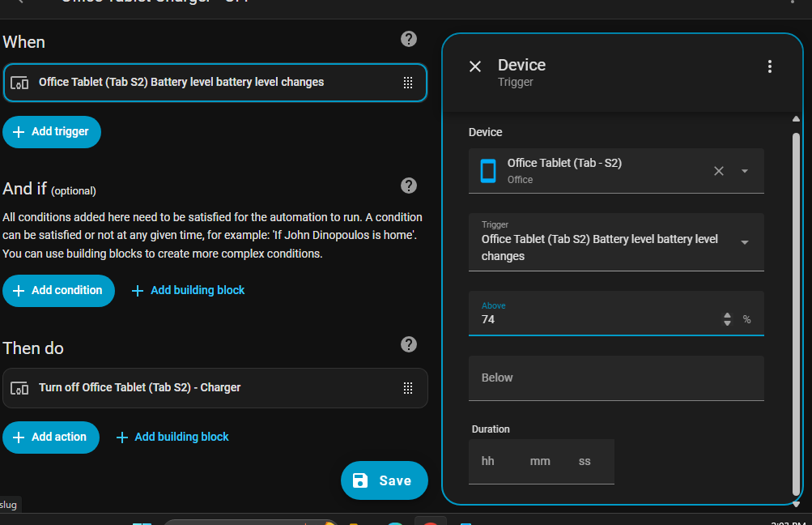Add building block under And if
The height and width of the screenshot is (525, 812).
pos(188,290)
